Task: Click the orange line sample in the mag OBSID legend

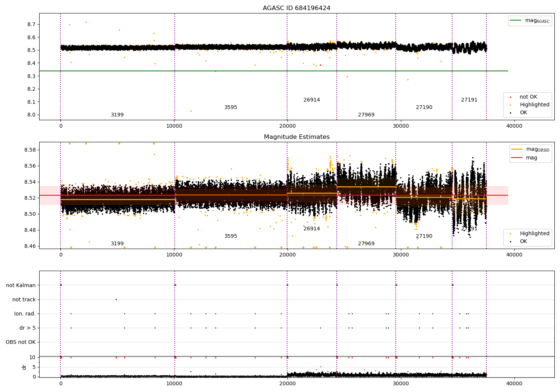Action: click(x=517, y=149)
